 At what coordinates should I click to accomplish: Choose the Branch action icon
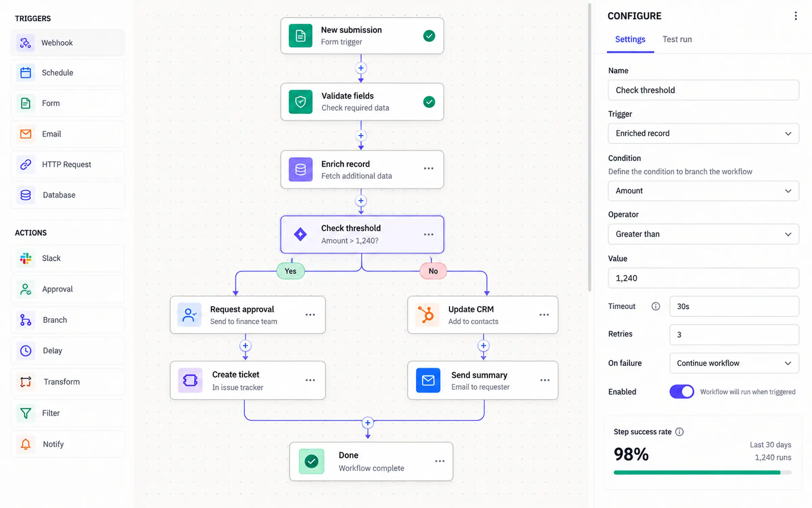(25, 320)
